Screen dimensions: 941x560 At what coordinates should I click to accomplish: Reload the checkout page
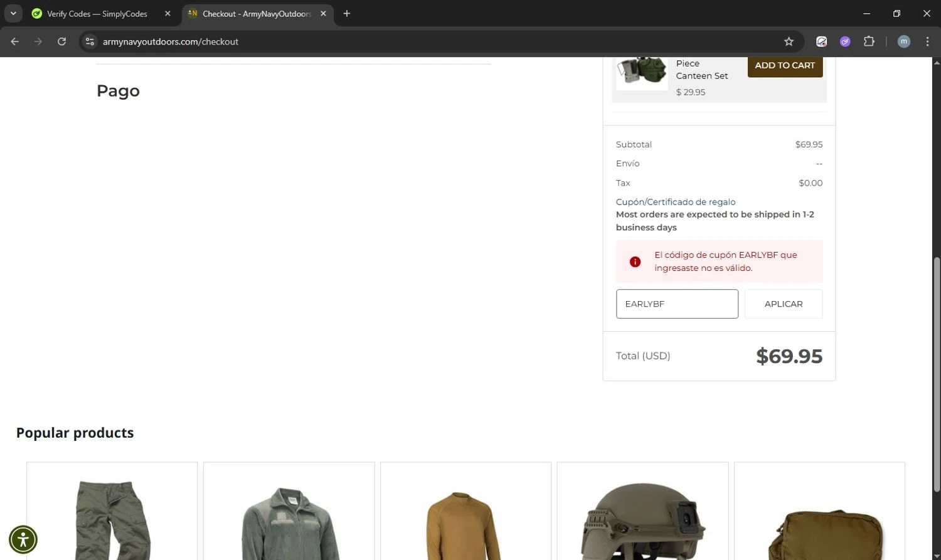[61, 41]
